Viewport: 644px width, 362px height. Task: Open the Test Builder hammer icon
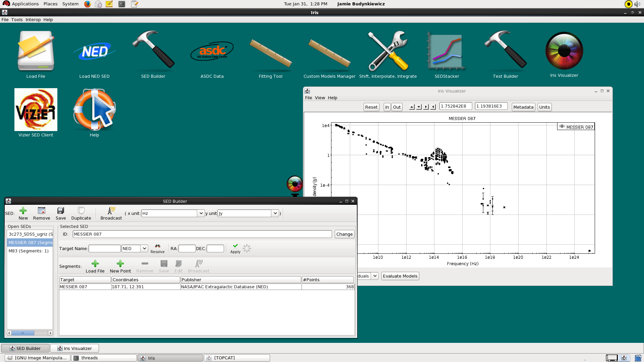click(x=505, y=50)
